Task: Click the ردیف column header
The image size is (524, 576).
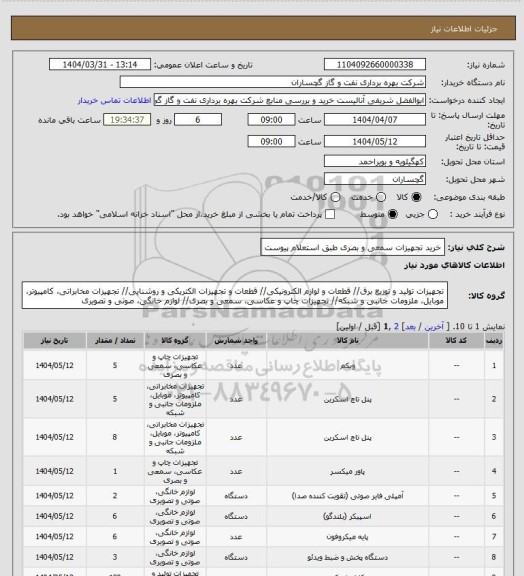Action: [x=494, y=341]
